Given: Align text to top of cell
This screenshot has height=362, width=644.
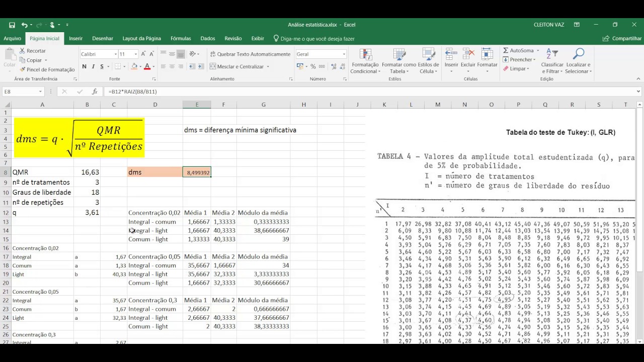Looking at the screenshot, I should 163,54.
